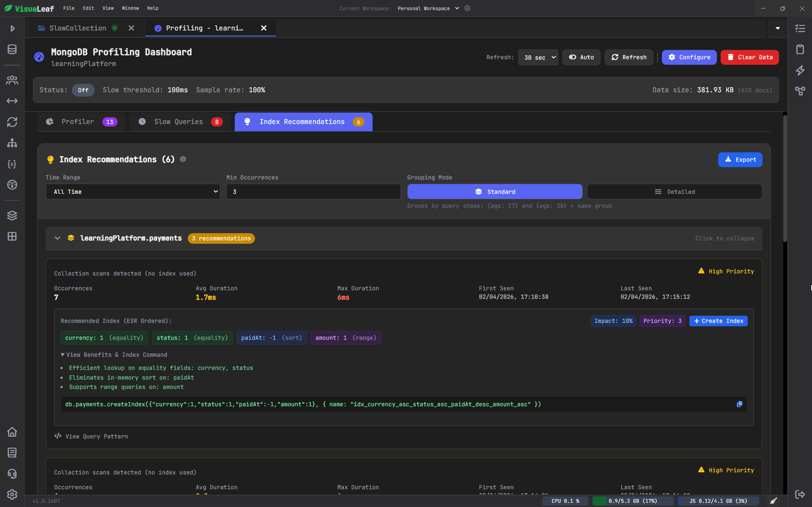This screenshot has height=507, width=812.
Task: Open the JSON braces sidebar icon
Action: (x=12, y=164)
